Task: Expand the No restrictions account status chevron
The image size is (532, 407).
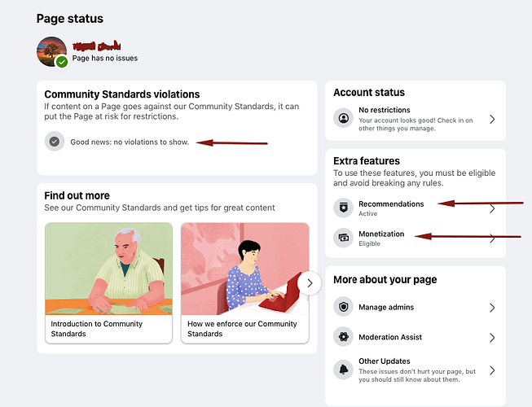Action: pos(492,119)
